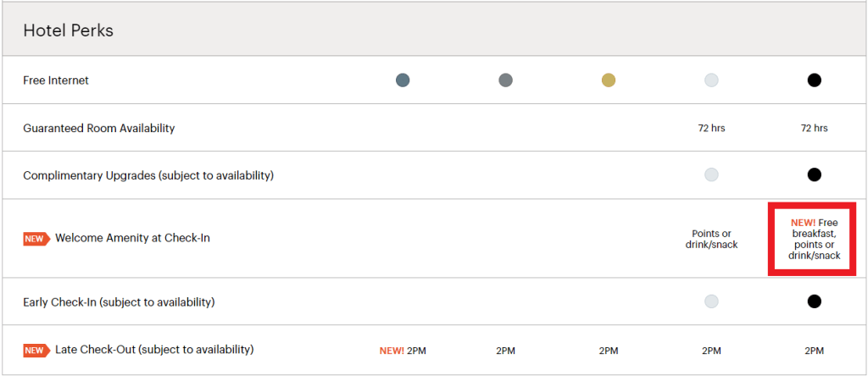Click the 'Points or drink/snack' cell

[x=711, y=240]
